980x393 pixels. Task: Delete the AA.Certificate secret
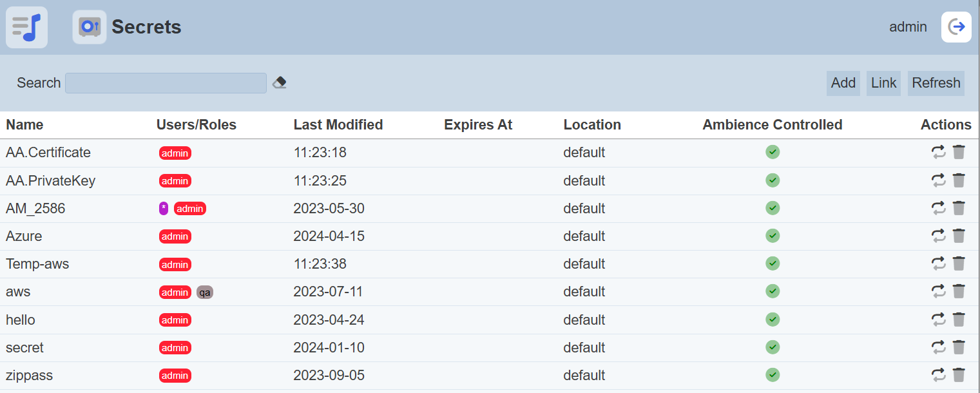pyautogui.click(x=959, y=152)
